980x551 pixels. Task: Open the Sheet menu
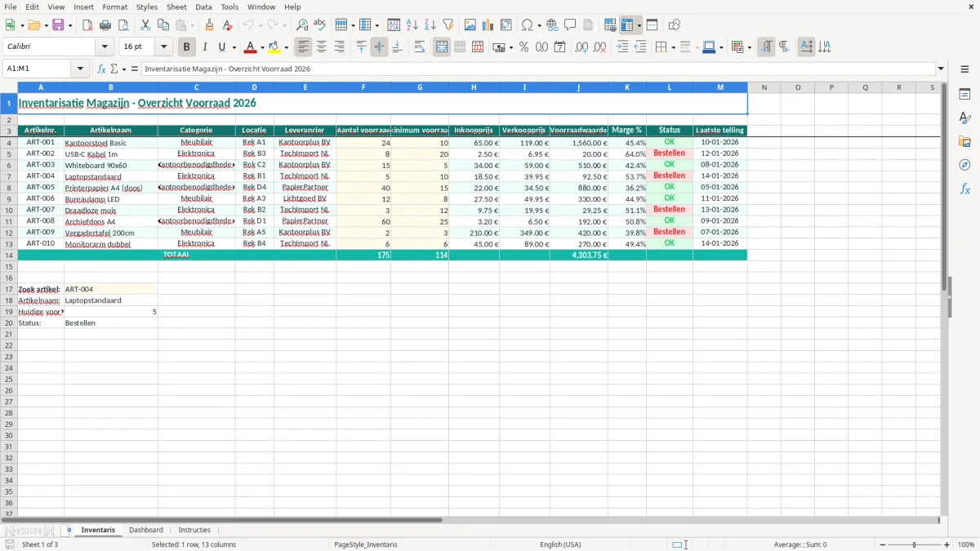pyautogui.click(x=176, y=7)
